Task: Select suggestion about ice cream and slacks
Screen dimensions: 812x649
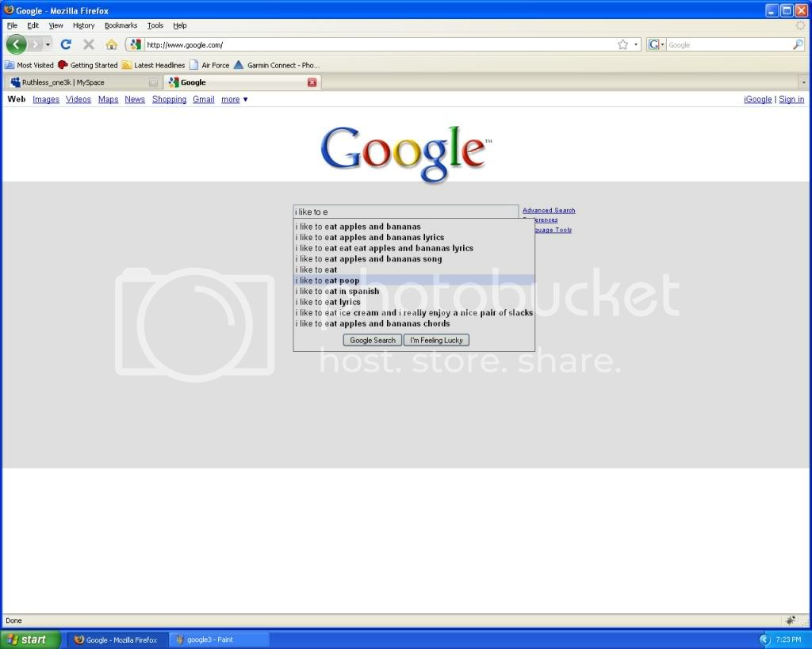Action: coord(414,313)
